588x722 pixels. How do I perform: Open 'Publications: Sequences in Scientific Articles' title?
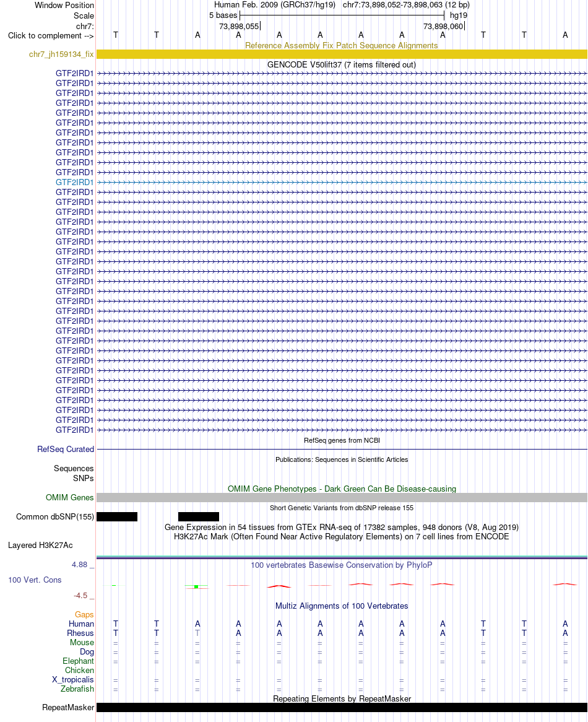pos(342,460)
